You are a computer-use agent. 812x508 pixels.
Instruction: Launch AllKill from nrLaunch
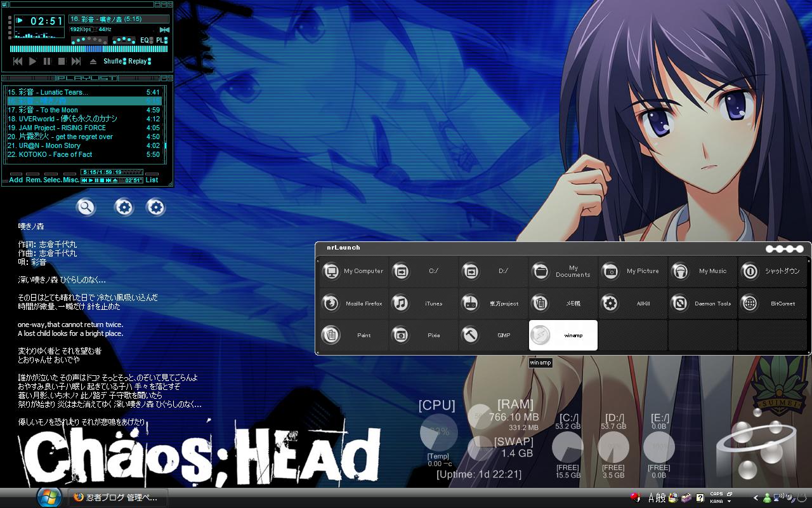(632, 304)
